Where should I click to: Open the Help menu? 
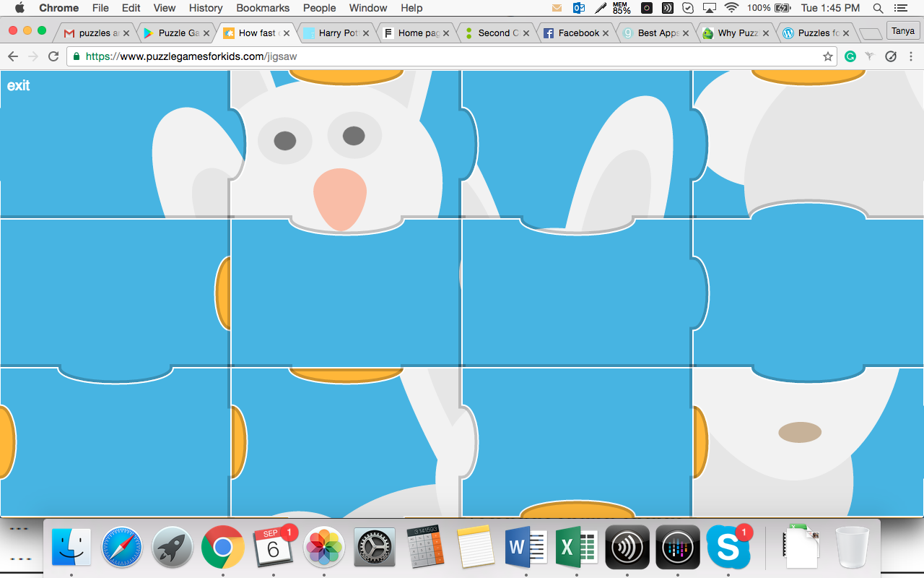(x=411, y=8)
